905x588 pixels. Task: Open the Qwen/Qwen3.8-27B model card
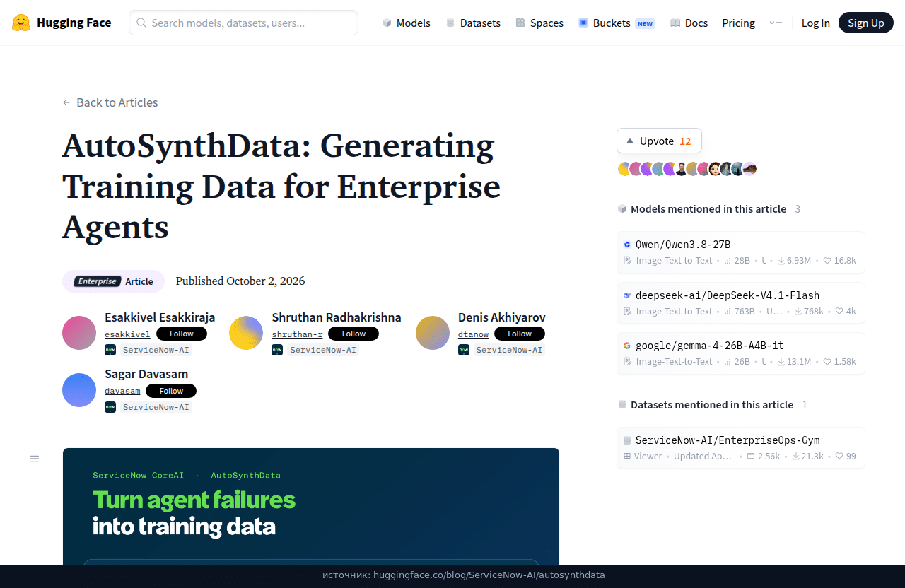click(x=741, y=252)
